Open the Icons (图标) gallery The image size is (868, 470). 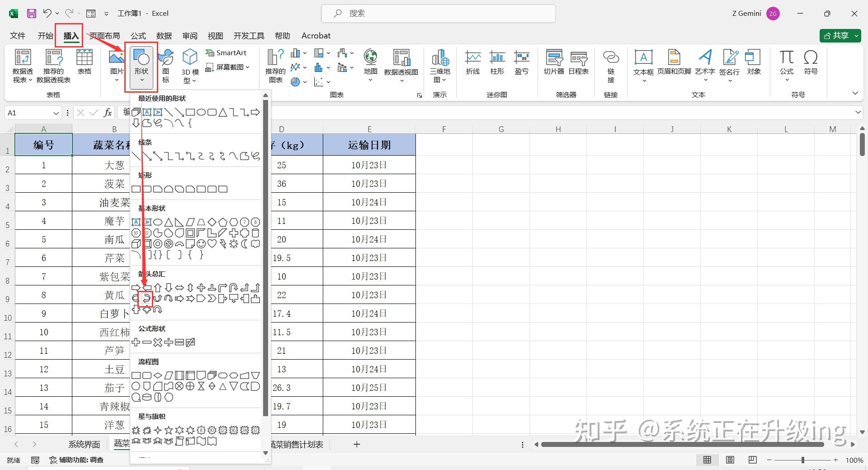166,66
